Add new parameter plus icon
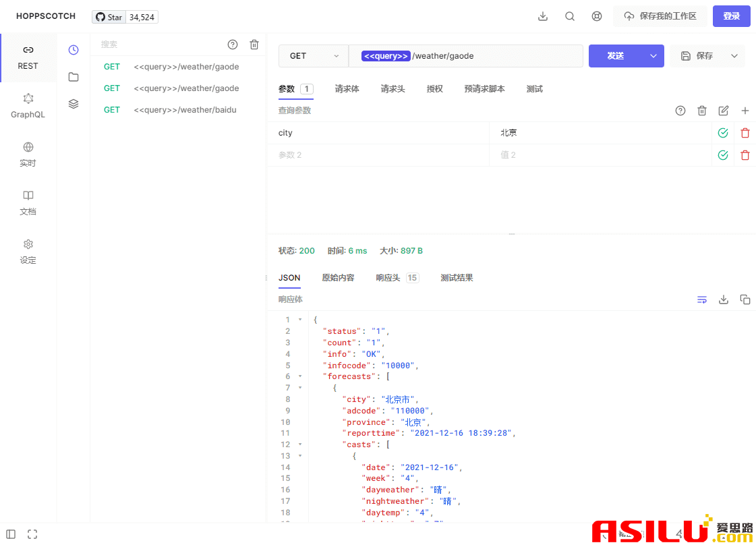The height and width of the screenshot is (545, 756). click(x=745, y=111)
